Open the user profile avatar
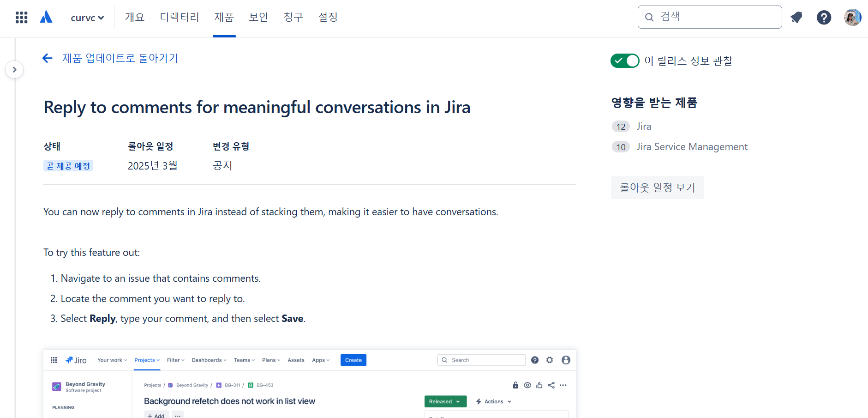 tap(852, 18)
